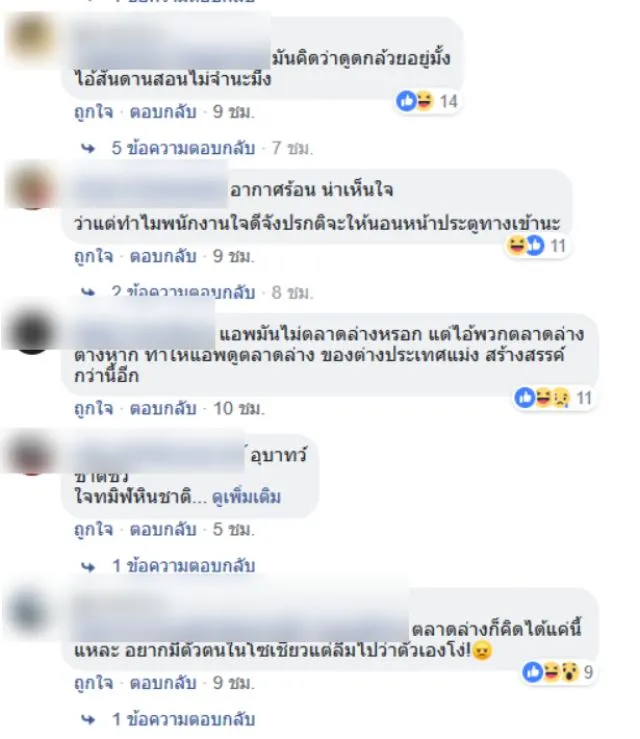Click ดูเพิ่มเติม to expand truncated comment
Viewport: 640px width, 739px height.
pyautogui.click(x=246, y=497)
